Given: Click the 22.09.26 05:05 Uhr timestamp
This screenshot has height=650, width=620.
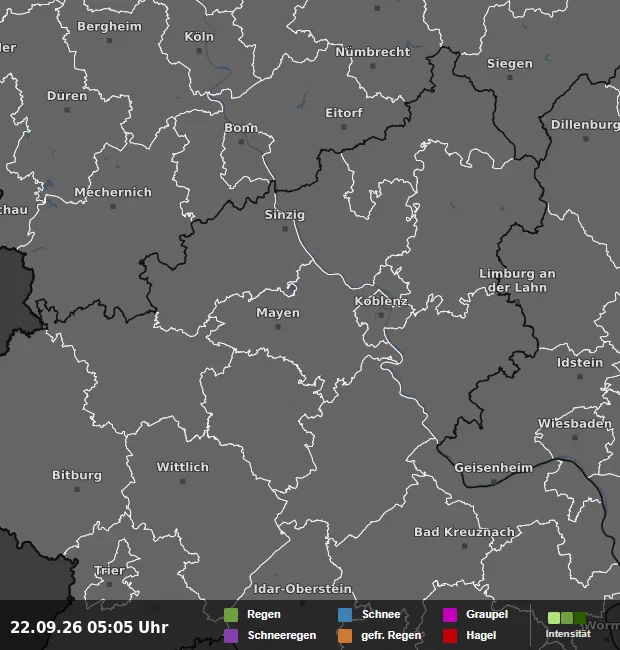Looking at the screenshot, I should click(89, 627).
